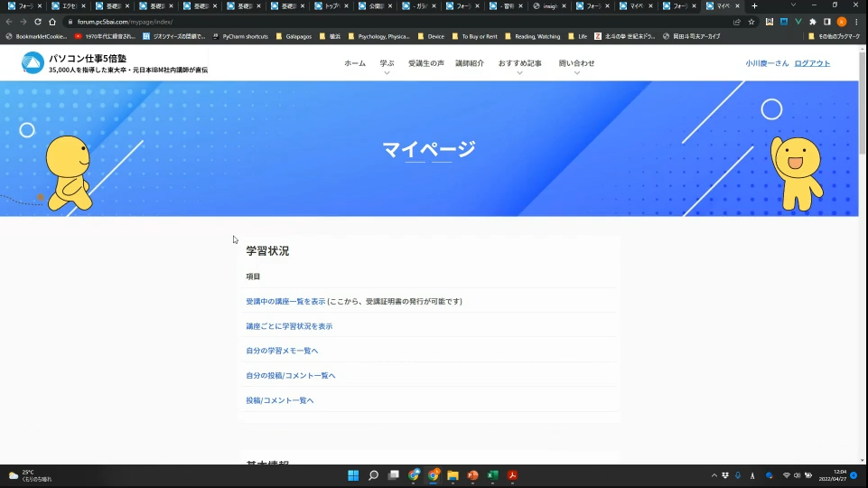Open File Explorer from the taskbar
The image size is (868, 488).
coord(453,475)
